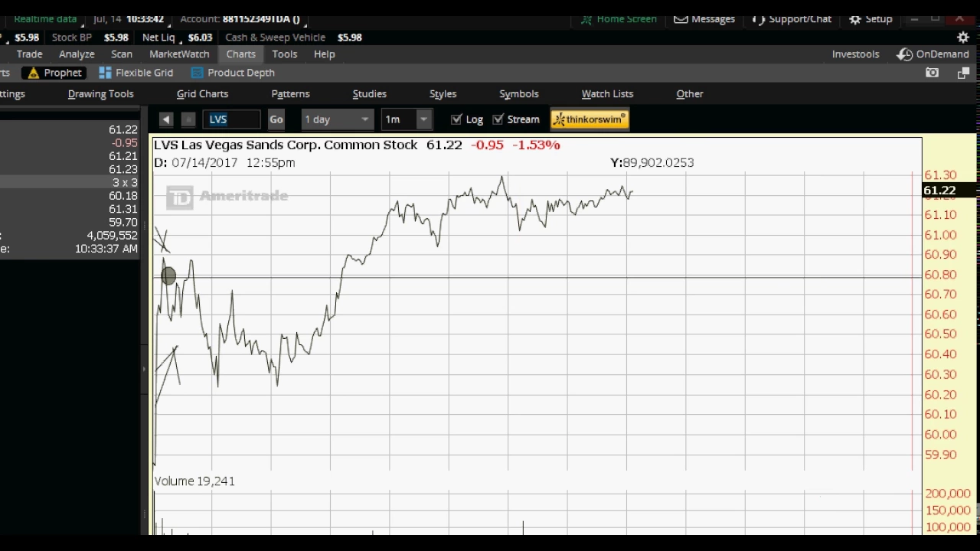980x551 pixels.
Task: Select the Charts tab
Action: (x=240, y=54)
